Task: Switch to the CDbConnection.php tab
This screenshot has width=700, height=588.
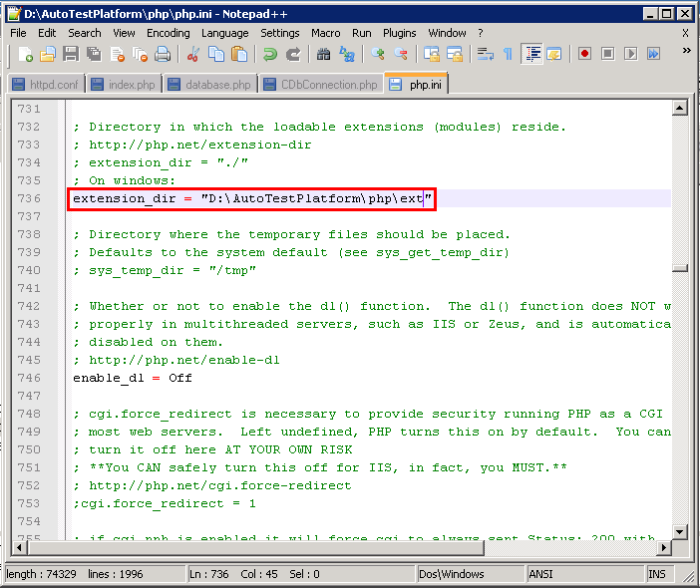Action: tap(321, 85)
